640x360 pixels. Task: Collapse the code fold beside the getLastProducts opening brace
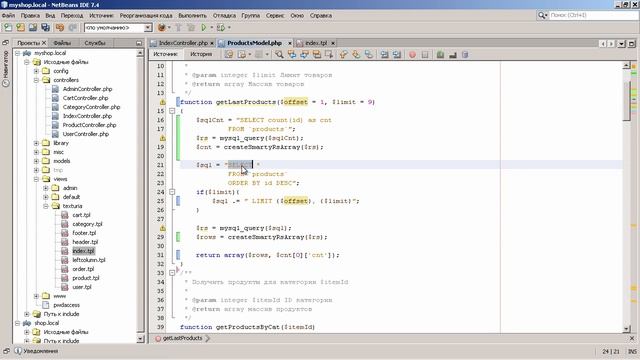click(x=172, y=111)
